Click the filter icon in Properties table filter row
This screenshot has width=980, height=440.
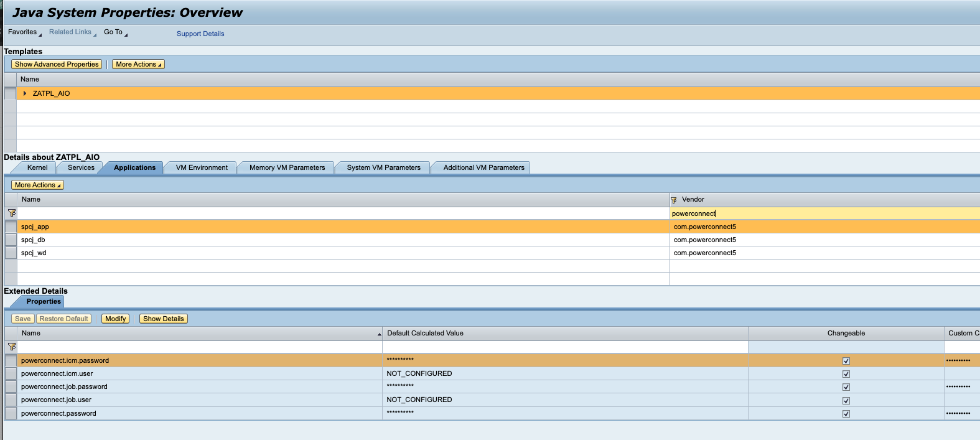pyautogui.click(x=11, y=347)
